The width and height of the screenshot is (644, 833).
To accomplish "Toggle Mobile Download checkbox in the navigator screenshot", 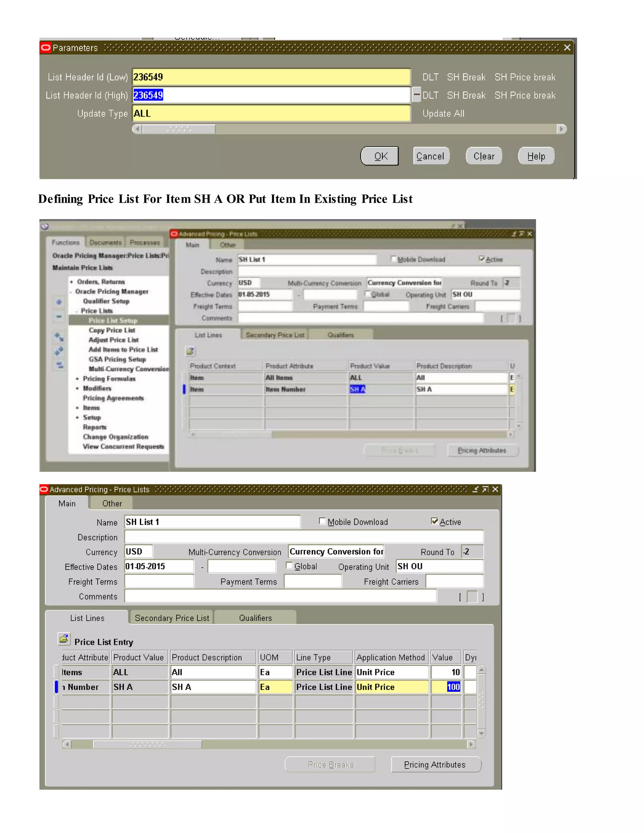I will (x=393, y=259).
